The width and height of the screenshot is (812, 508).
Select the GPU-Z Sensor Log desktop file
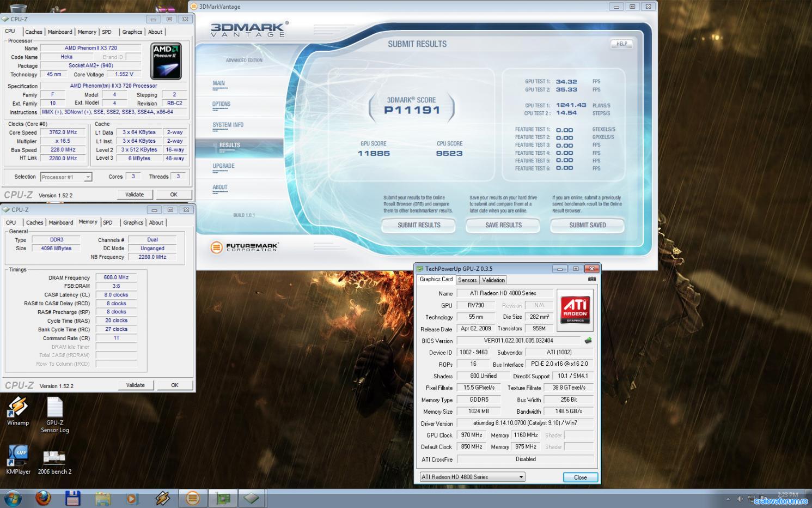click(55, 415)
